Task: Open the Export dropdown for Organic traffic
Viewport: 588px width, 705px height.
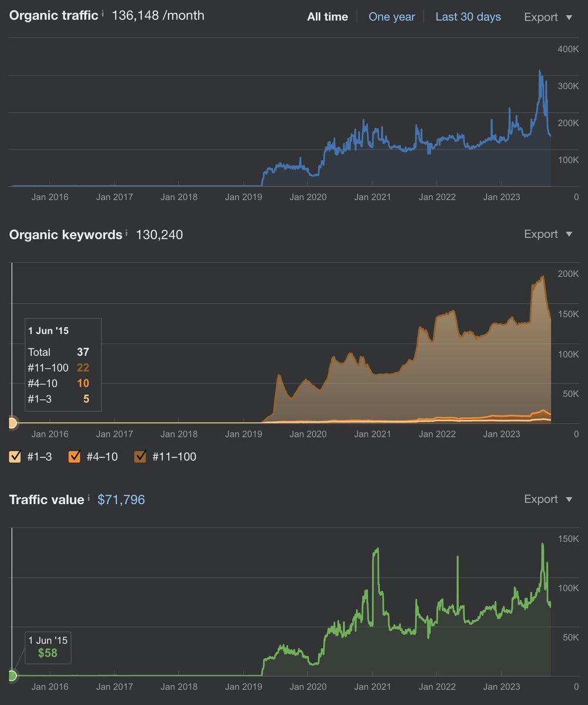Action: click(x=541, y=17)
